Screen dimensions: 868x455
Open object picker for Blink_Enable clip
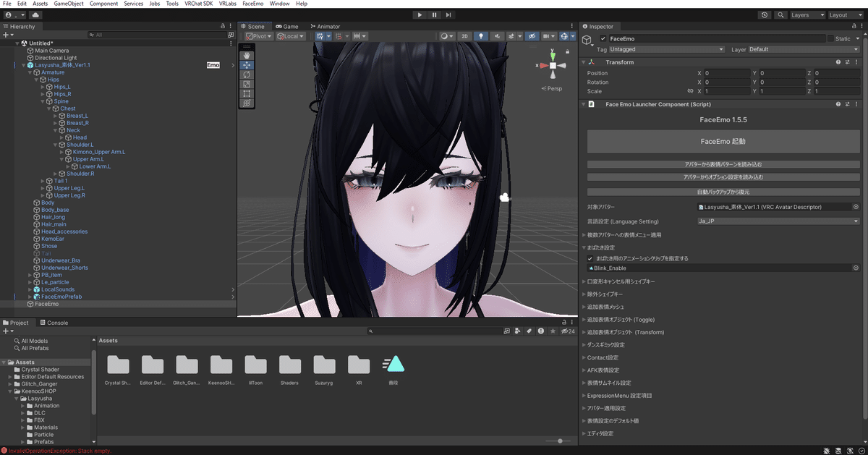click(x=856, y=268)
